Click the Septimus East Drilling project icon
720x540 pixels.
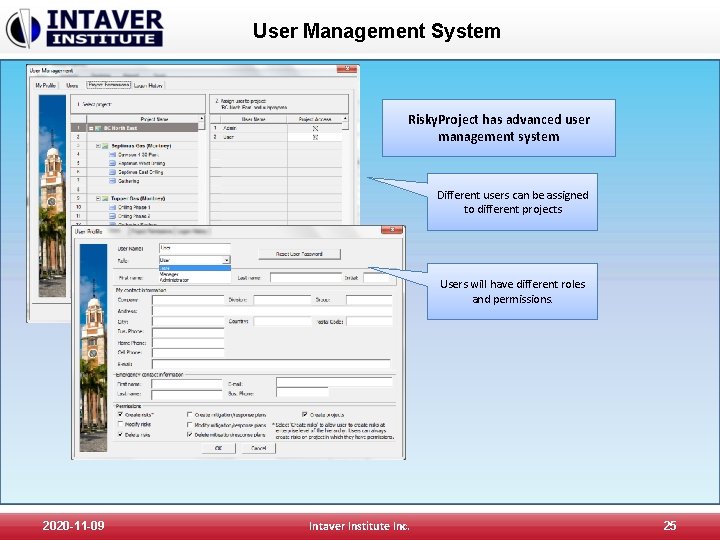click(x=112, y=172)
